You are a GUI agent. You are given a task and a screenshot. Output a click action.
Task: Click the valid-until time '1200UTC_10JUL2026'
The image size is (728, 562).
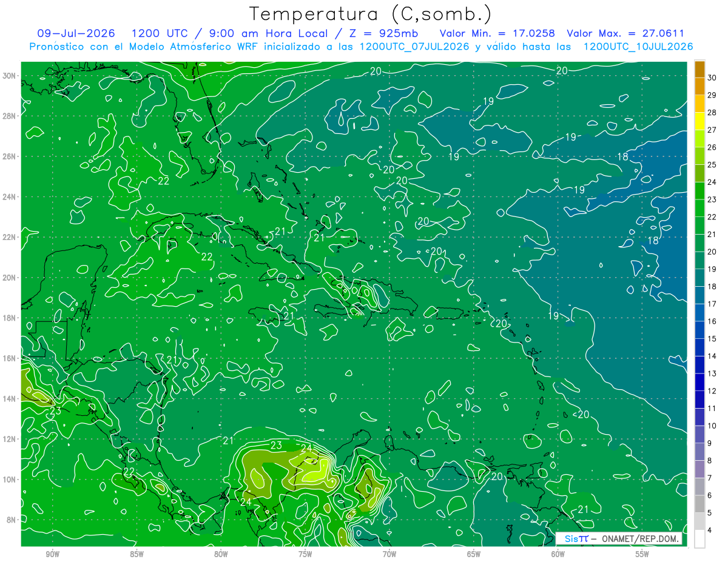638,47
